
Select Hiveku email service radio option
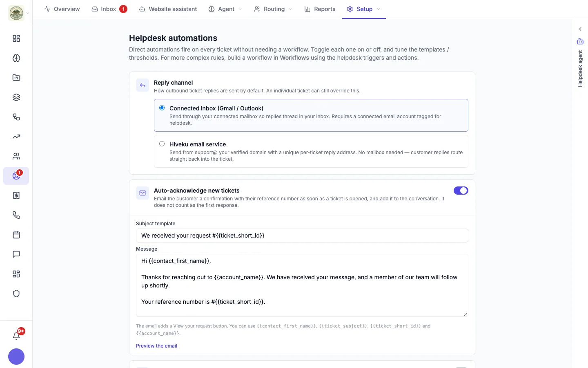pyautogui.click(x=162, y=144)
